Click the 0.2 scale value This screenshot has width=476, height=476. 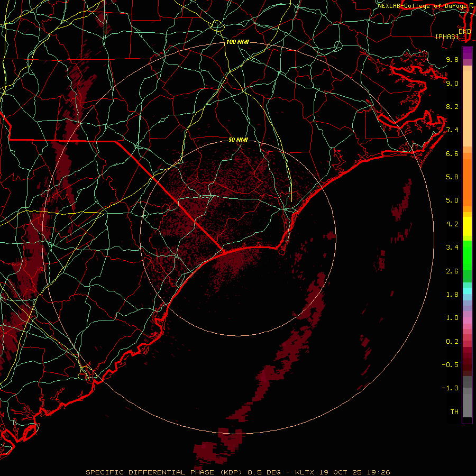pyautogui.click(x=452, y=342)
